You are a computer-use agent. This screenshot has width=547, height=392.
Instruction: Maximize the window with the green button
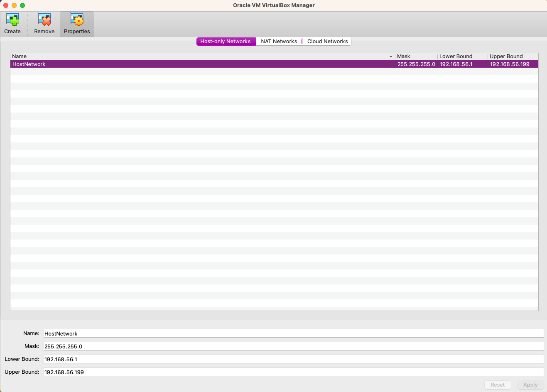coord(22,5)
